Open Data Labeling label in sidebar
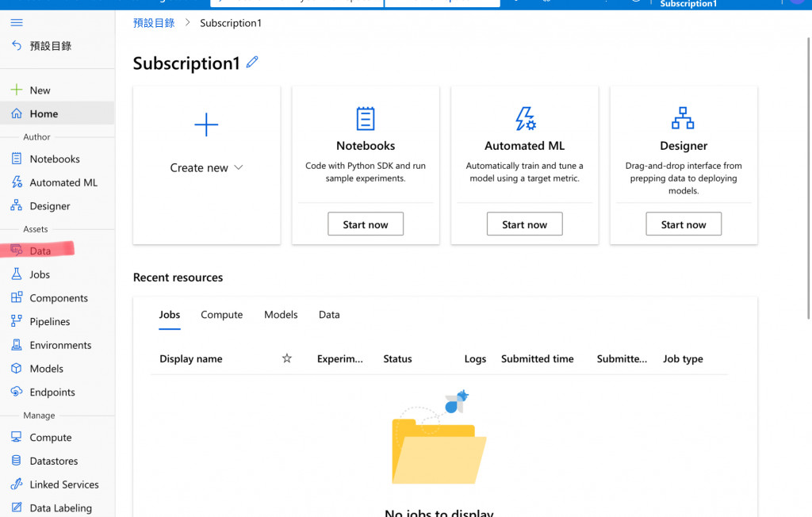 point(60,508)
